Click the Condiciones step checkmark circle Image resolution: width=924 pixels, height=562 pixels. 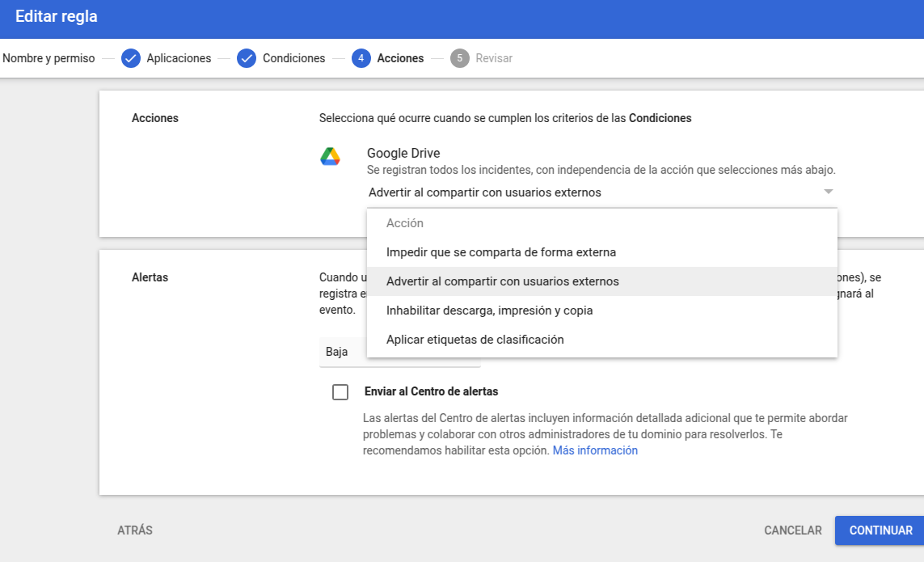pyautogui.click(x=247, y=58)
